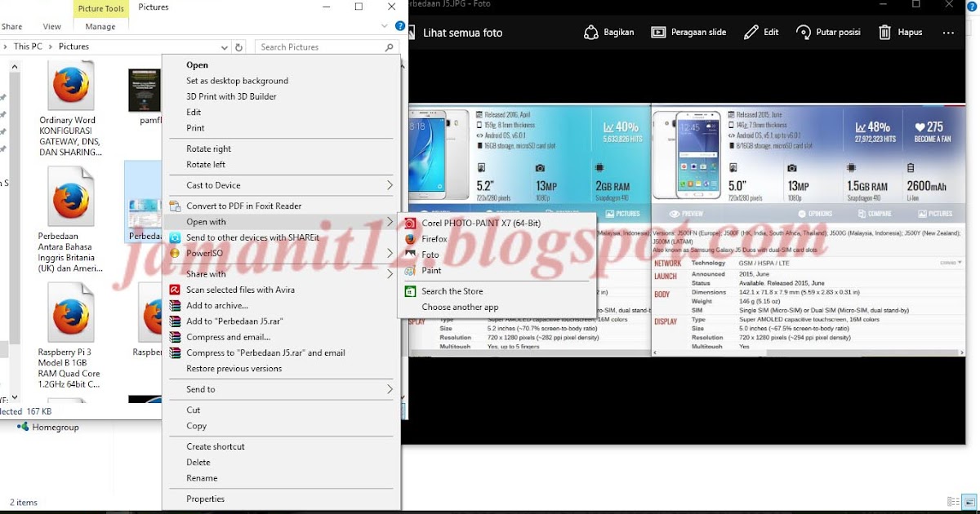Select Search the Store option
The image size is (980, 514).
pos(452,291)
